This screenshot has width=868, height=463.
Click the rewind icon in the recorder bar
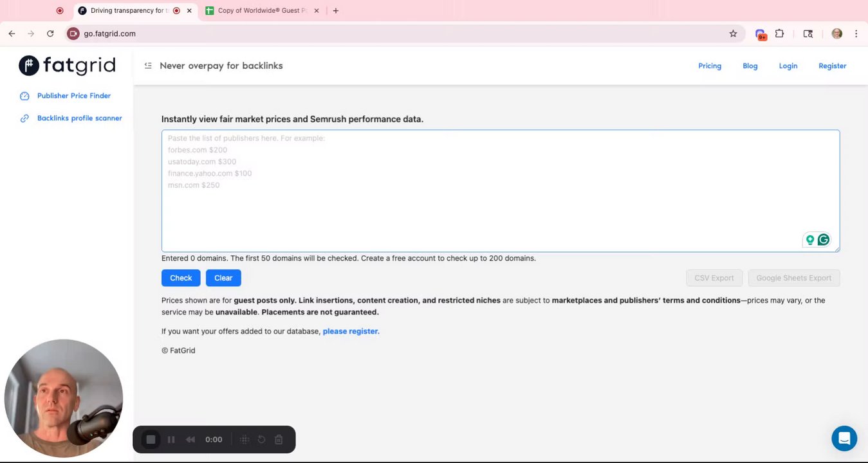[190, 440]
